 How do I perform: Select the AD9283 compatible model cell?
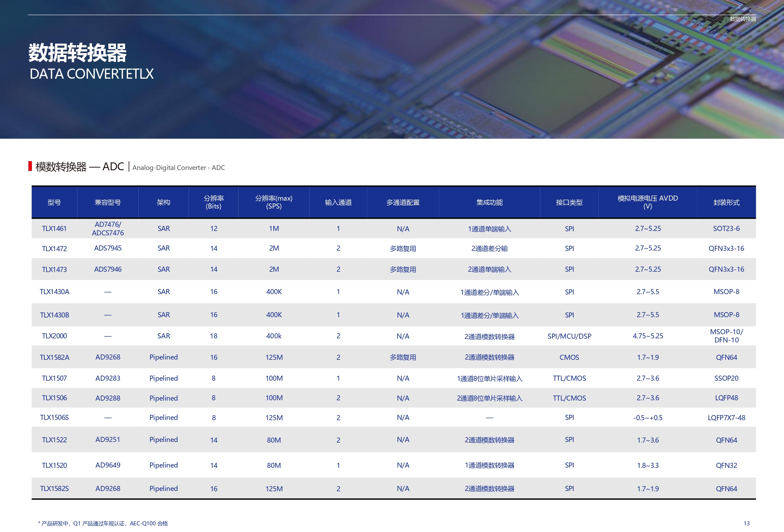click(x=108, y=378)
